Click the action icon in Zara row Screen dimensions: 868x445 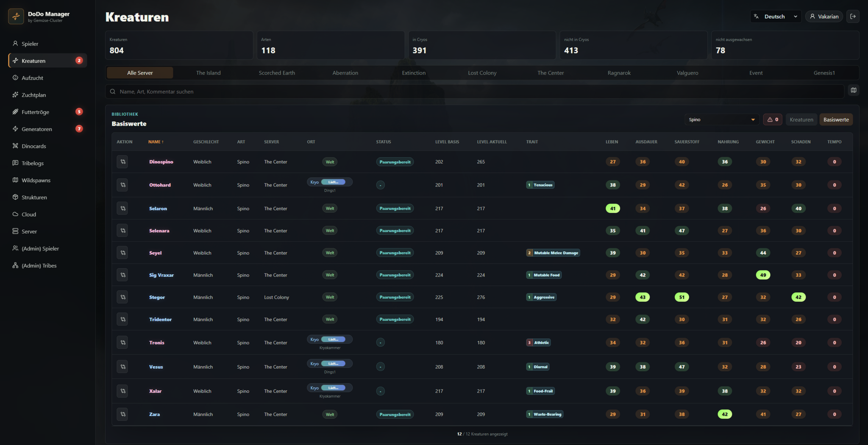point(122,414)
